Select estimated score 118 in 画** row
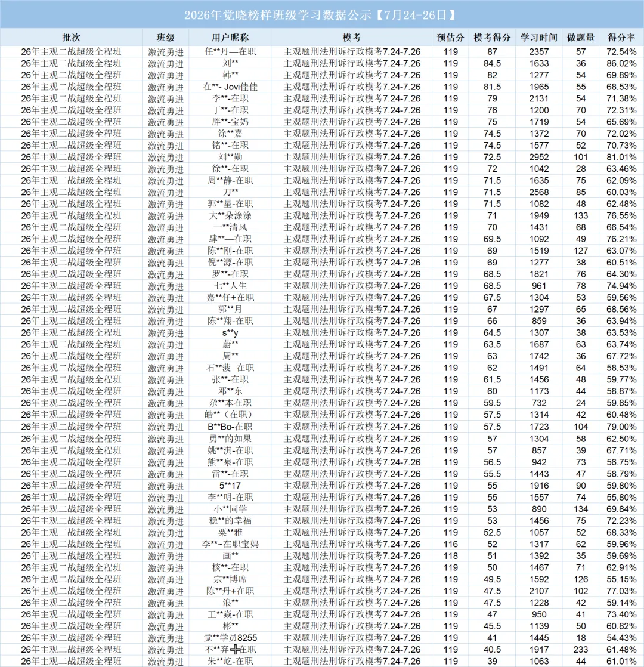This screenshot has width=644, height=667. [451, 556]
